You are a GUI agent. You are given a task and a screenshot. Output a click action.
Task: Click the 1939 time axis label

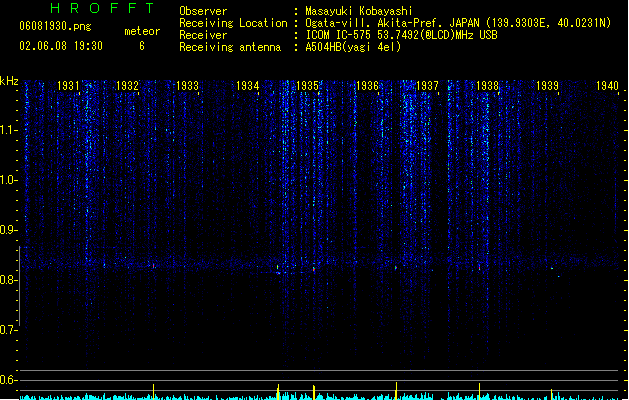point(548,85)
